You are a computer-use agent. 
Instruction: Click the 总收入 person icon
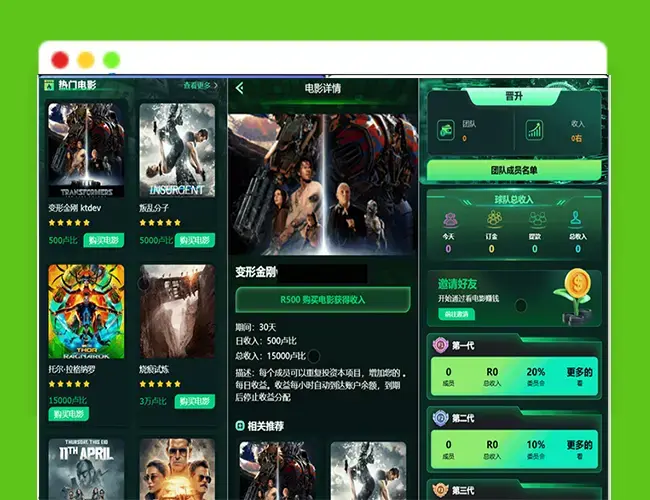(575, 218)
